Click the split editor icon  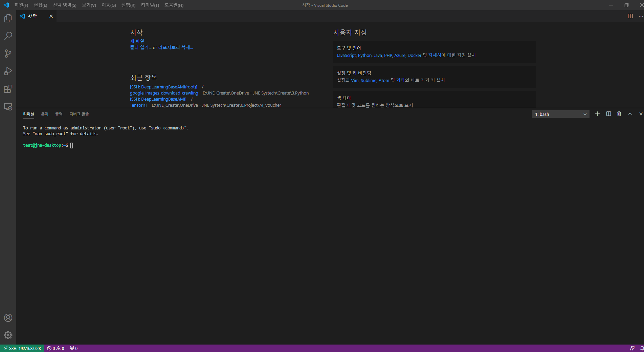tap(630, 16)
